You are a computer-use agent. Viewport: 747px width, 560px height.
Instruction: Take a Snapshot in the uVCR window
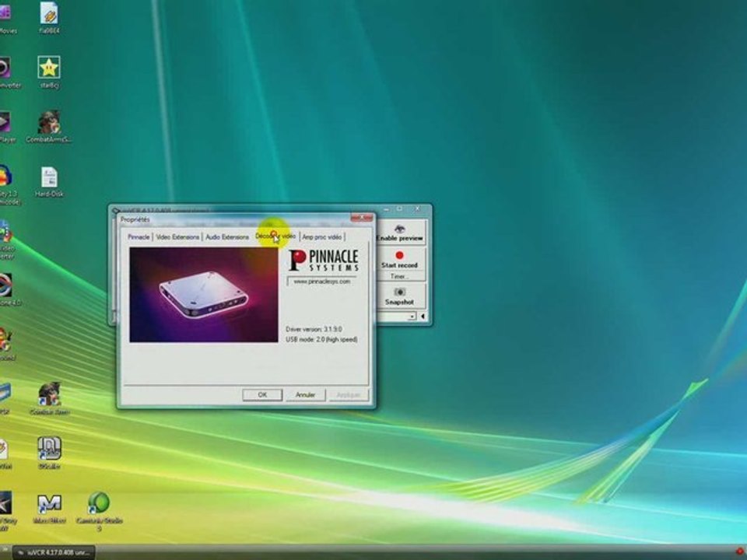[x=399, y=296]
